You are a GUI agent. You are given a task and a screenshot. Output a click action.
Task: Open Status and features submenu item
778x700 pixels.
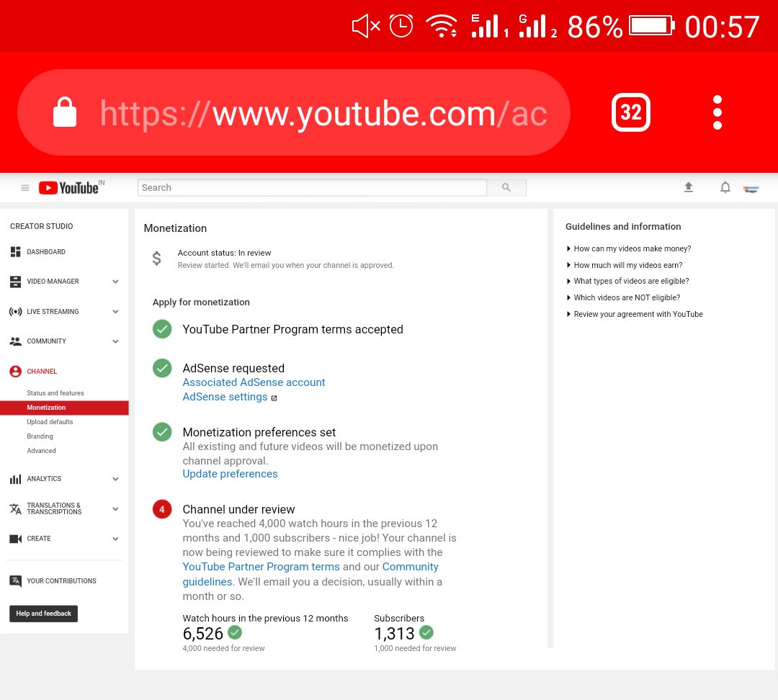pos(55,393)
